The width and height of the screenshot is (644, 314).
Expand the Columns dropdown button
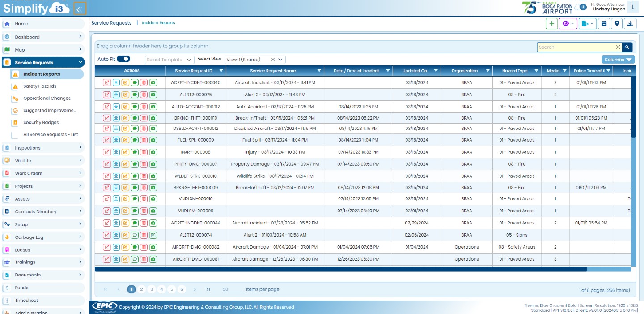[618, 60]
